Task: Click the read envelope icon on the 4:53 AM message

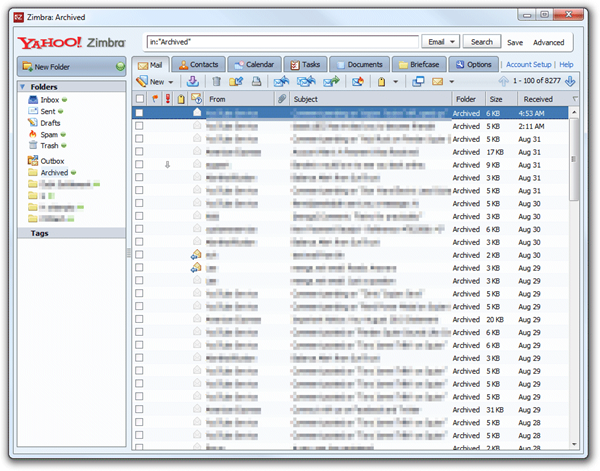Action: 197,112
